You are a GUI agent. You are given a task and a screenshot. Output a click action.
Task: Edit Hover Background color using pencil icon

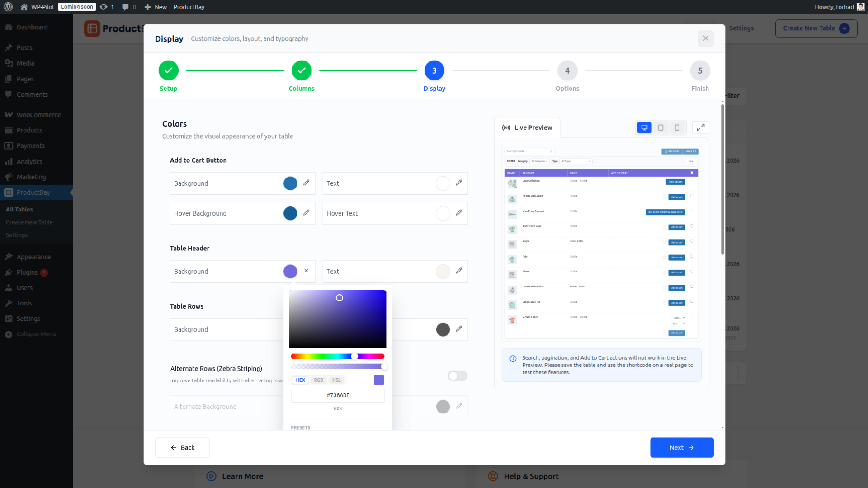coord(307,213)
